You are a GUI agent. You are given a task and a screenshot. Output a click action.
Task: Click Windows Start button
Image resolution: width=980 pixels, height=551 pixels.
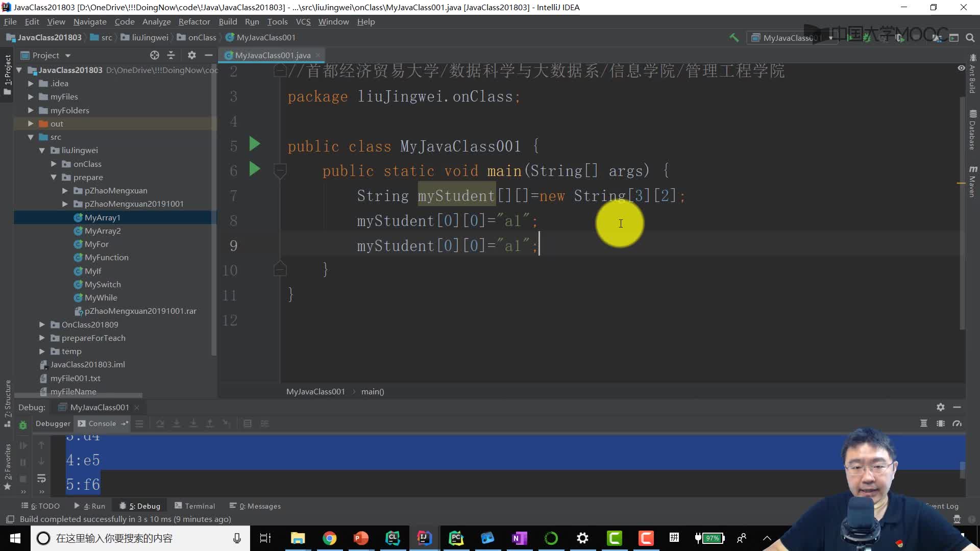coord(15,538)
